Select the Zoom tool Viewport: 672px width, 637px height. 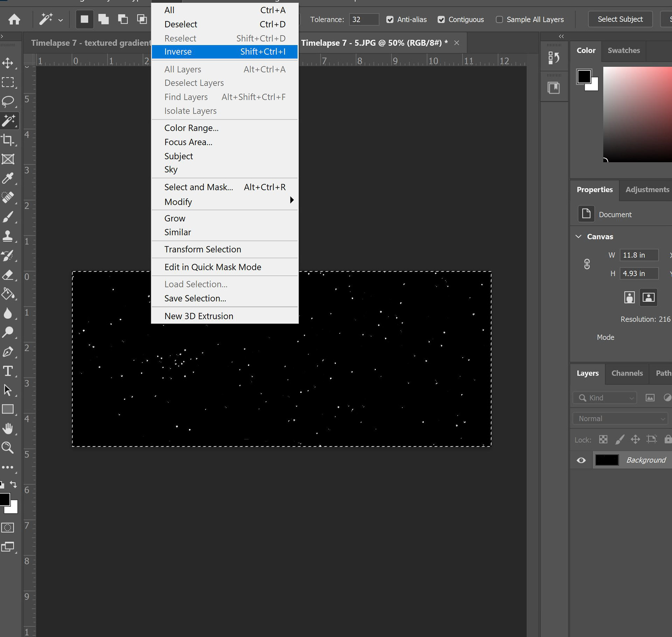[x=8, y=448]
